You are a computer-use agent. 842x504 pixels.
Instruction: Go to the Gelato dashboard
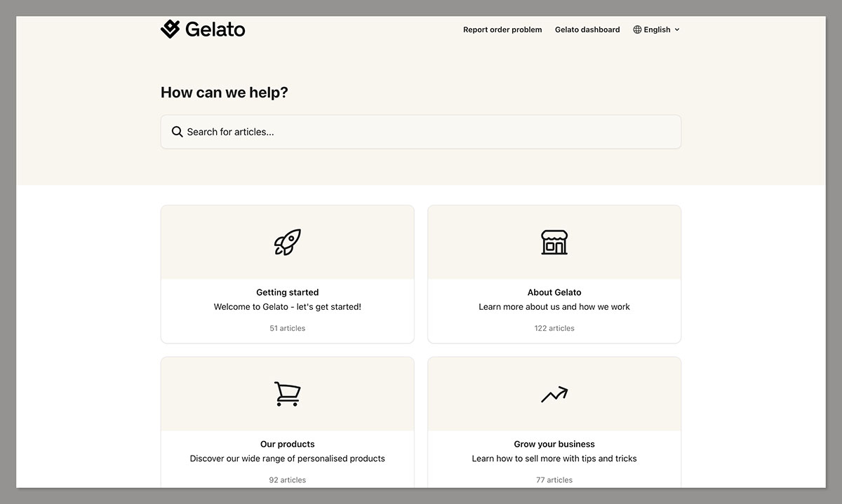(x=587, y=29)
